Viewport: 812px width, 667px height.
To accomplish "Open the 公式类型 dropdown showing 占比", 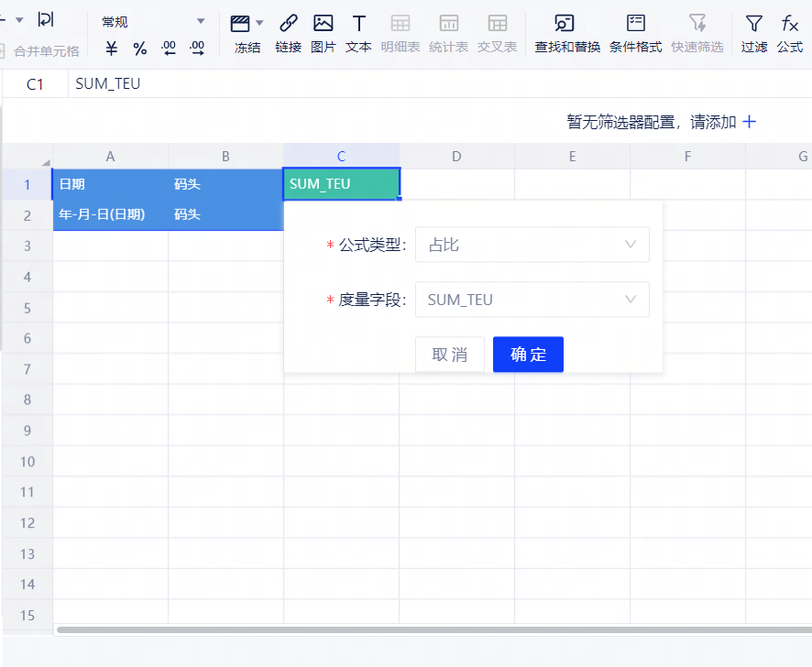I will click(532, 245).
